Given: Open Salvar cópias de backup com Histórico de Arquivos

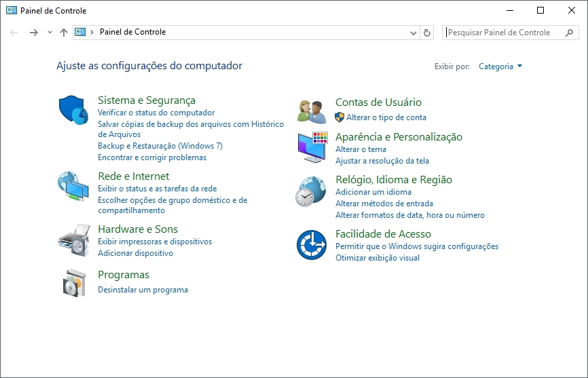Looking at the screenshot, I should (191, 129).
